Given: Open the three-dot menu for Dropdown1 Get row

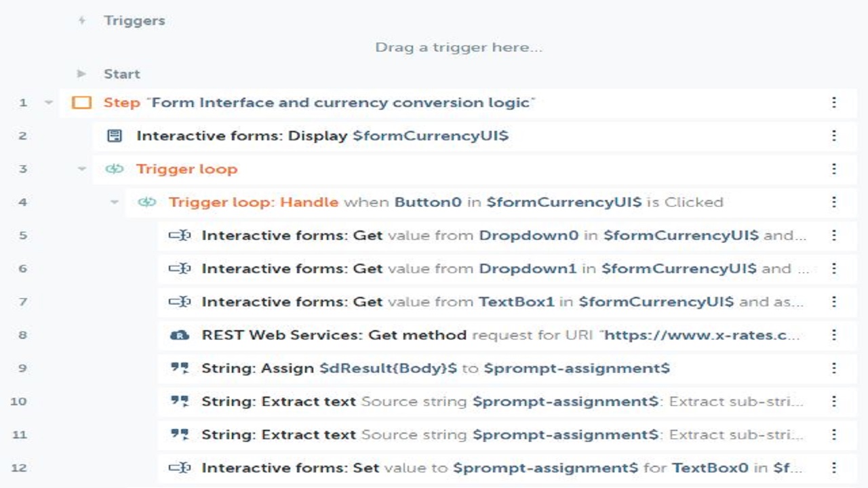Looking at the screenshot, I should [834, 268].
